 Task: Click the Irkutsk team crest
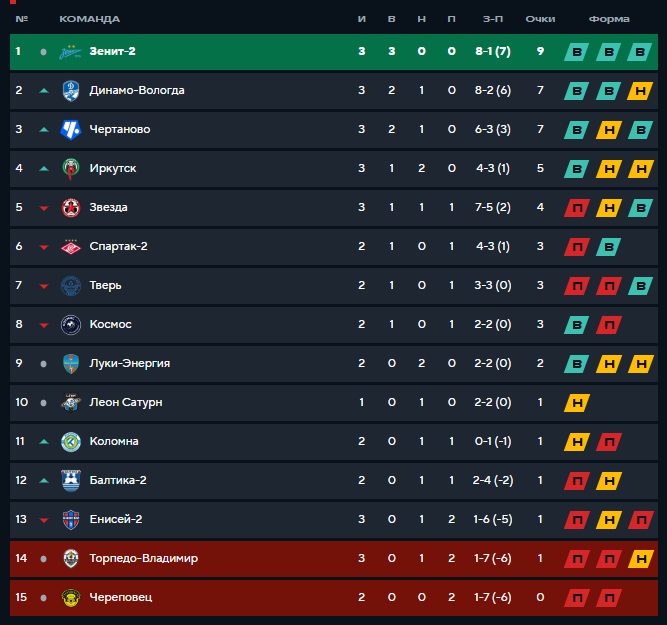tap(71, 169)
